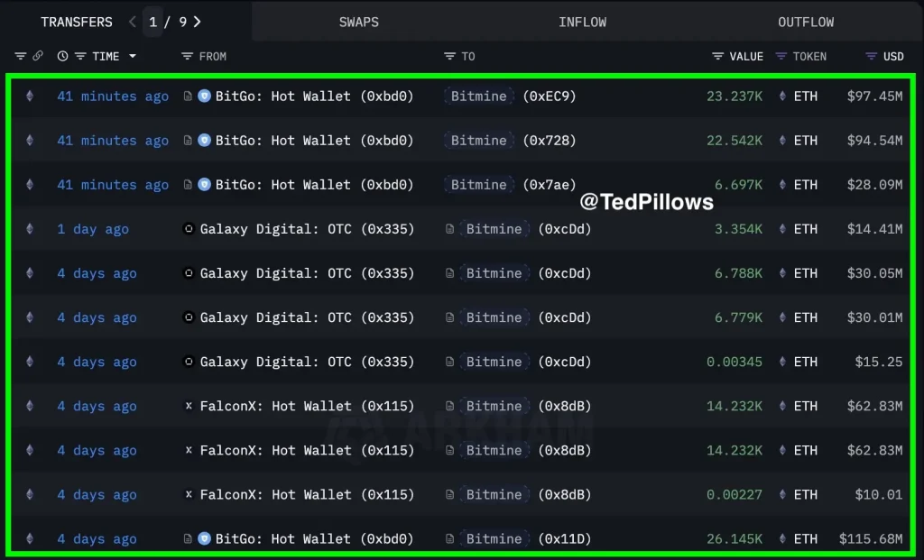Click the page number field showing 1
The width and height of the screenshot is (924, 560).
pos(153,22)
